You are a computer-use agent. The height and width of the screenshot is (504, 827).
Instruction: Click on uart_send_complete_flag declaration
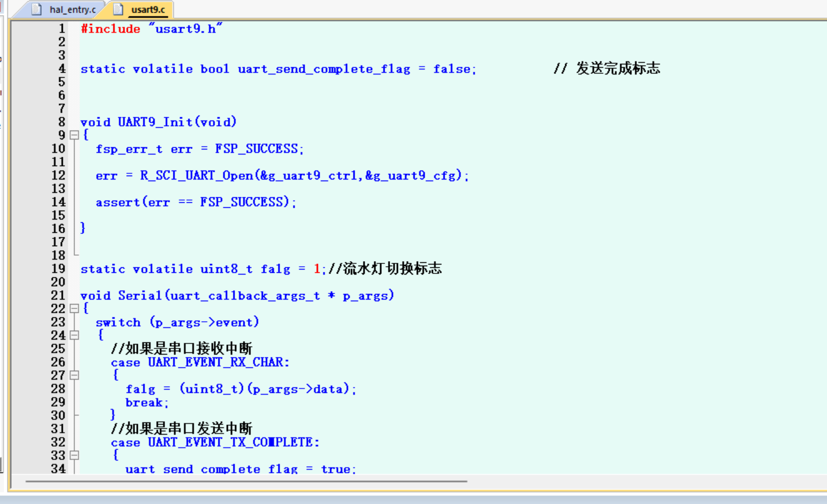[x=278, y=69]
